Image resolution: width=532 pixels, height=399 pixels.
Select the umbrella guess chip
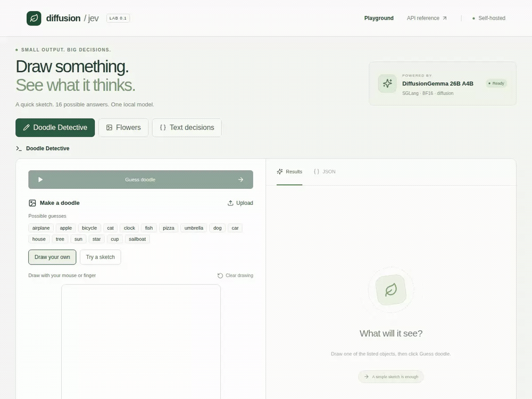pyautogui.click(x=194, y=228)
